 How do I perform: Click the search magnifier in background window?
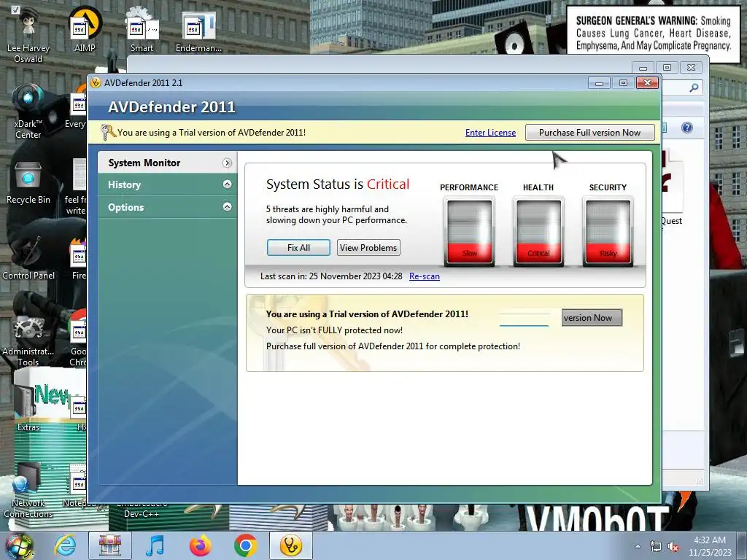click(694, 87)
